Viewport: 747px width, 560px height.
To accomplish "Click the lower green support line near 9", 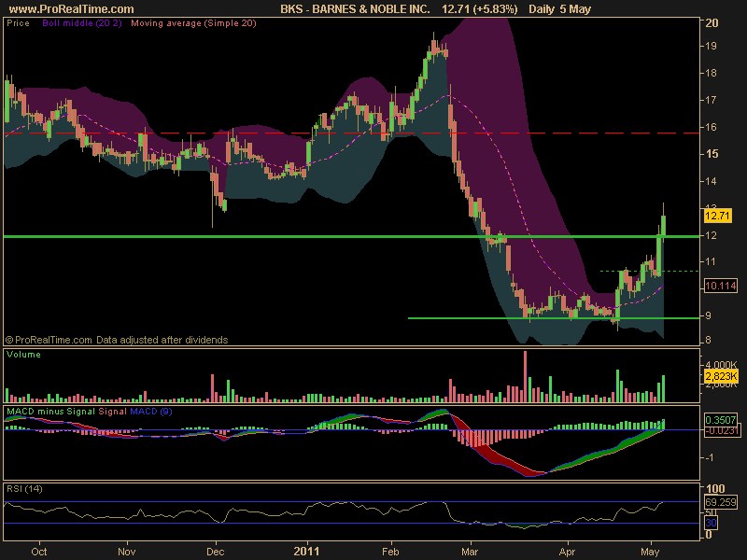I will [554, 318].
